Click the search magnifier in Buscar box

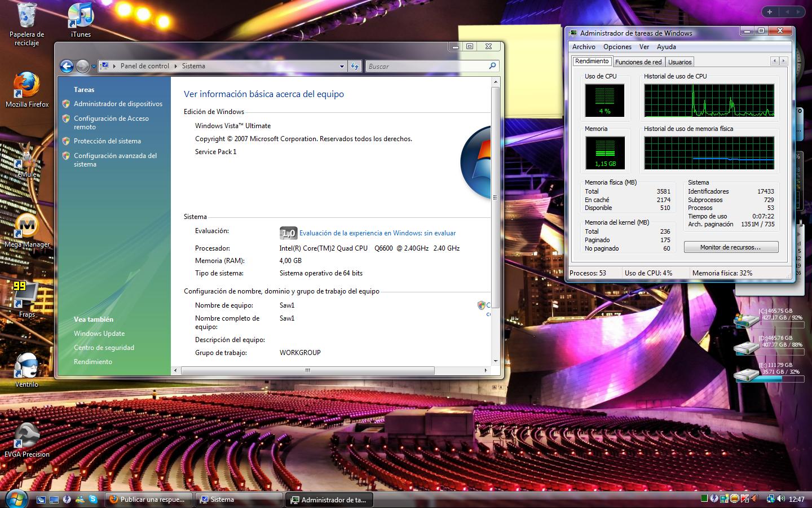tap(492, 66)
